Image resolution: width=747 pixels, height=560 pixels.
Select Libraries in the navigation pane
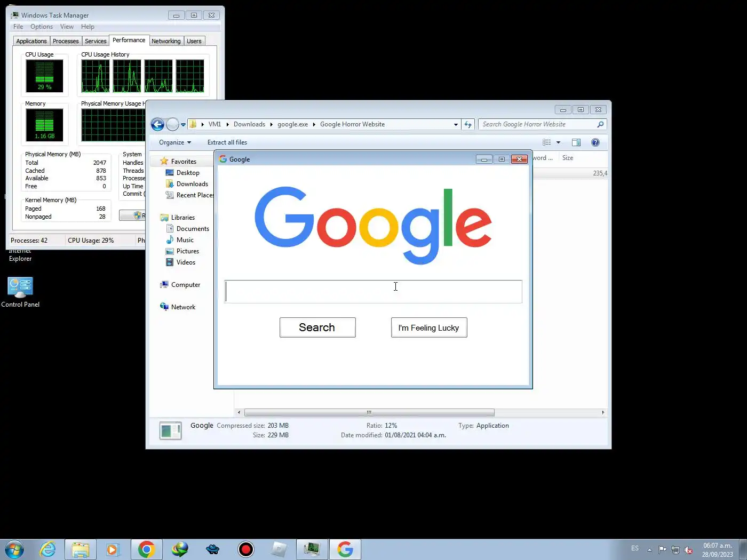click(183, 218)
